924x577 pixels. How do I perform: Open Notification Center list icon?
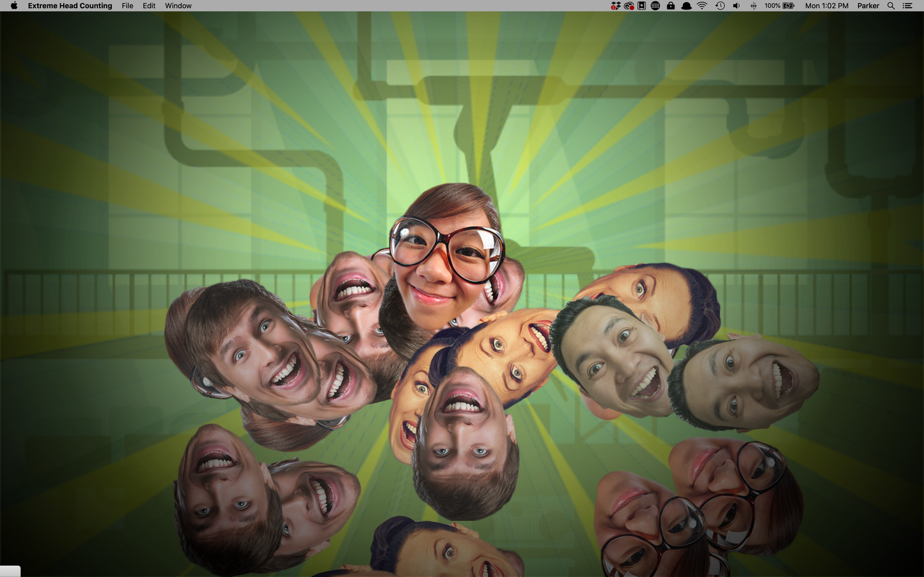point(907,6)
